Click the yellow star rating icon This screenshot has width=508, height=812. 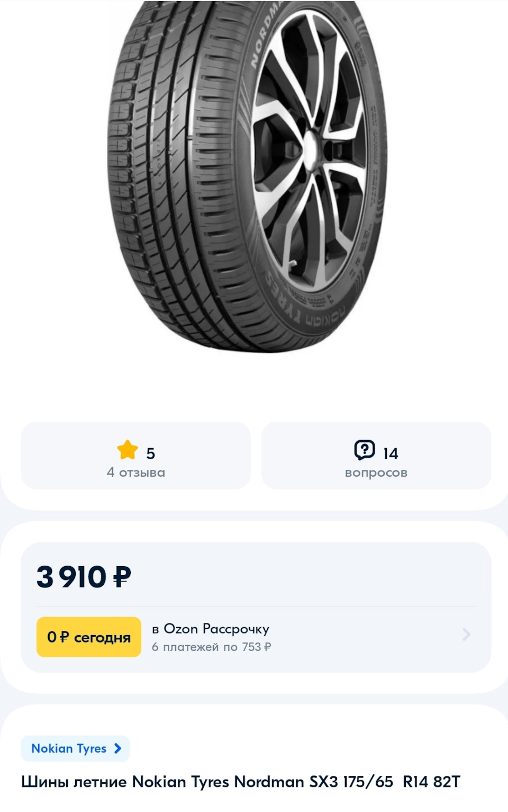(x=128, y=450)
